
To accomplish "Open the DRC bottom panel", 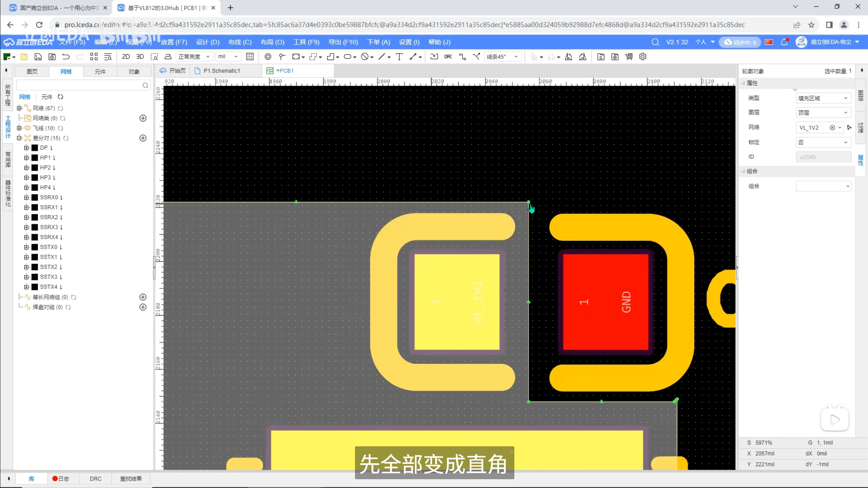I will pyautogui.click(x=95, y=479).
